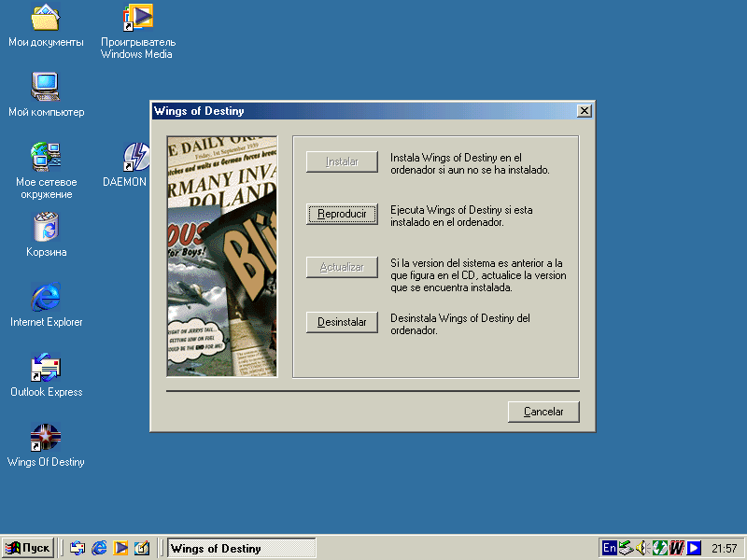
Task: Select Мой компьютер desktop icon
Action: 46,95
